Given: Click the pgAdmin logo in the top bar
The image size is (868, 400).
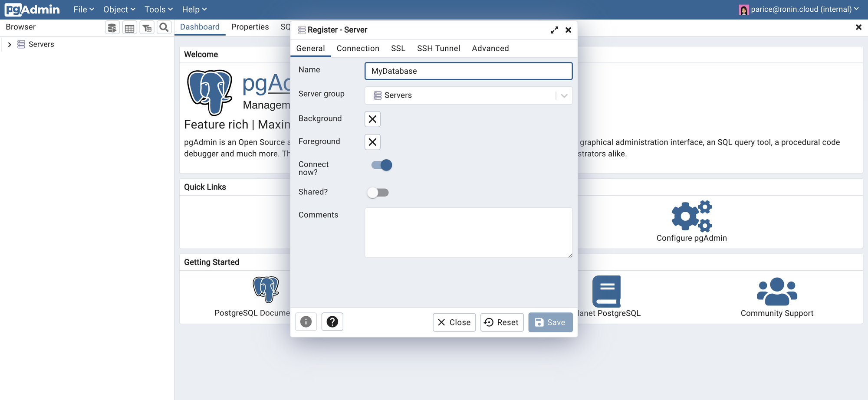Looking at the screenshot, I should 32,10.
